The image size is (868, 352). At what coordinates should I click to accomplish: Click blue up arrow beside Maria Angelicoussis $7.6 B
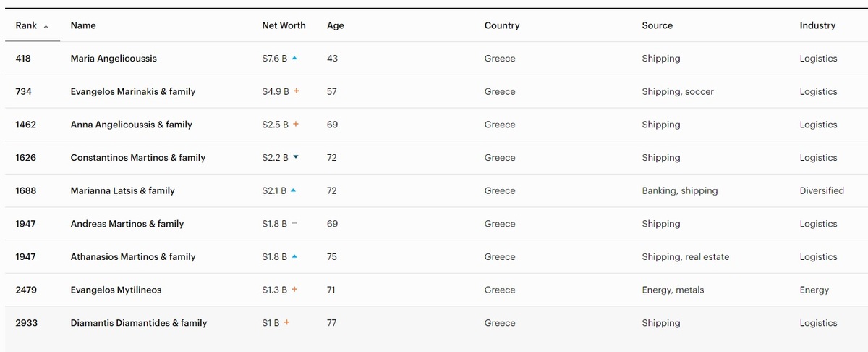pos(294,59)
